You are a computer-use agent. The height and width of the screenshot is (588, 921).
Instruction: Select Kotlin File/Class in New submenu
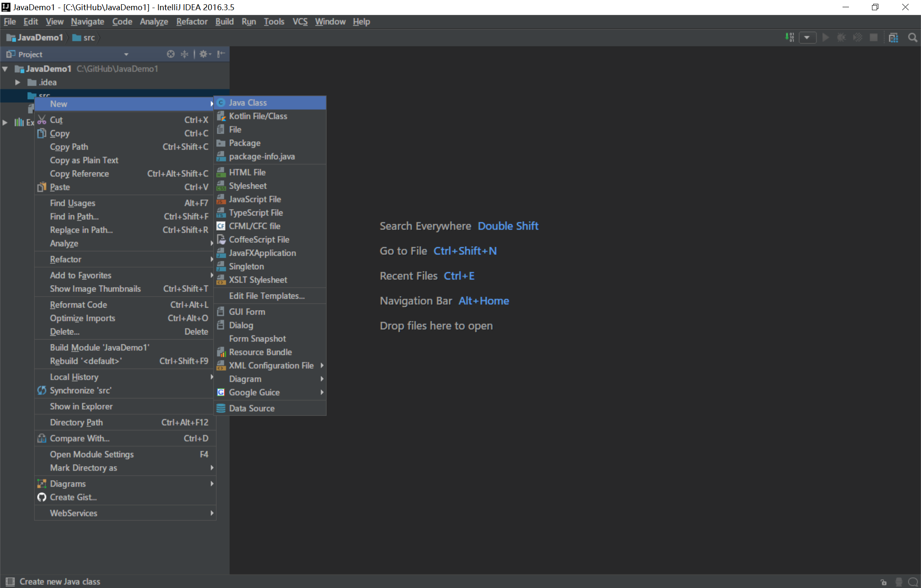(270, 116)
